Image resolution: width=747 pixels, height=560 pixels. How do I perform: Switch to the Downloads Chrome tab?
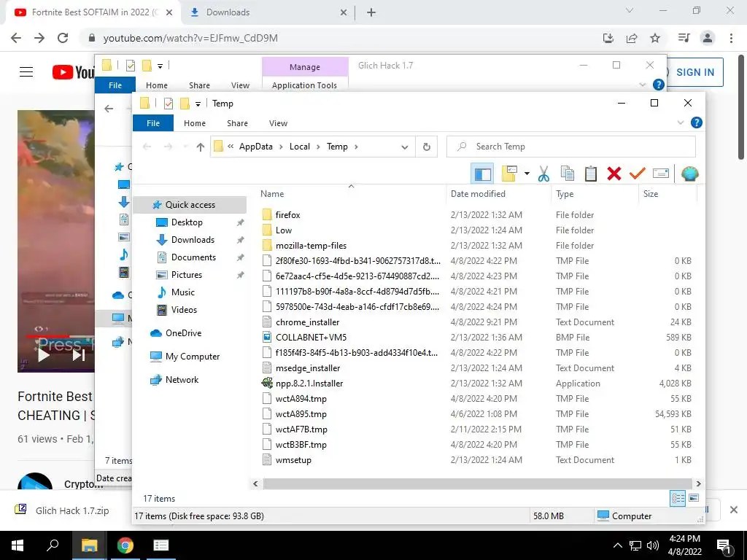pos(268,12)
